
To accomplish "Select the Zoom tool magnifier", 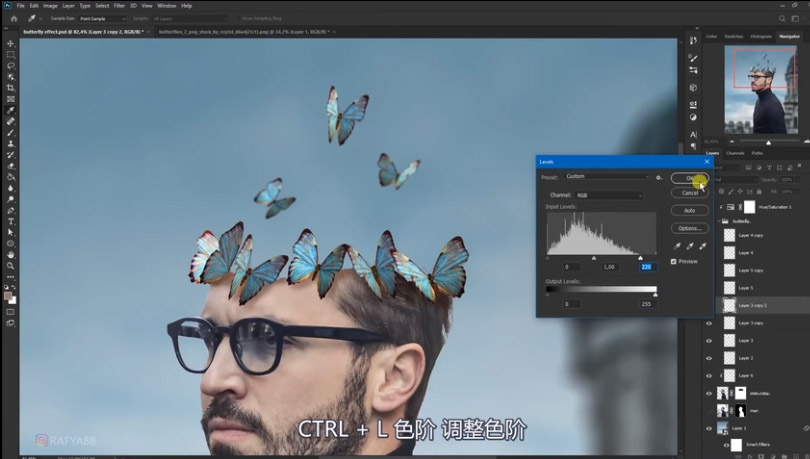I will pyautogui.click(x=11, y=265).
